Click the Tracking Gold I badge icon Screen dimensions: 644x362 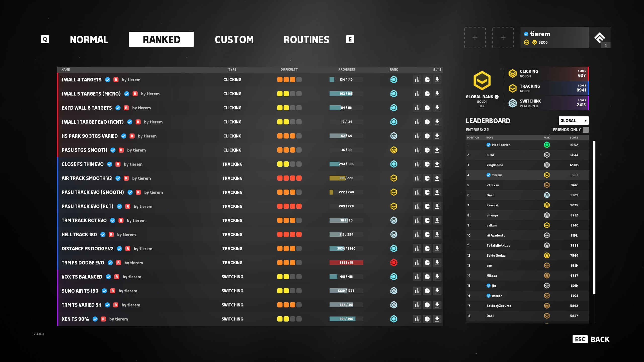[512, 88]
